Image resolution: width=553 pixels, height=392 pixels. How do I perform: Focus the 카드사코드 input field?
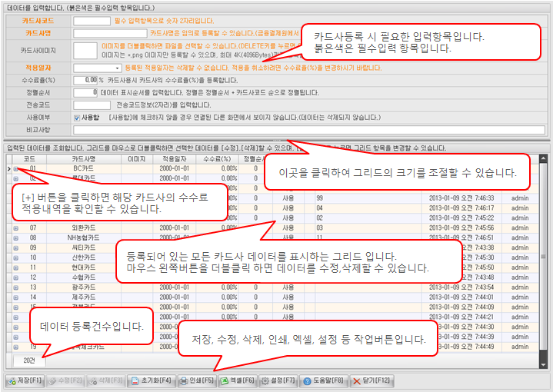[92, 22]
